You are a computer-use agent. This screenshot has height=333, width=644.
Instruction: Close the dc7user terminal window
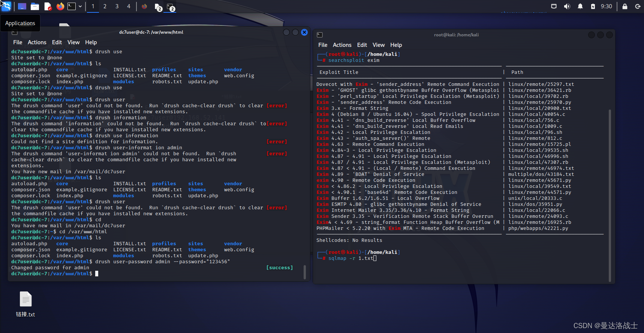[304, 32]
